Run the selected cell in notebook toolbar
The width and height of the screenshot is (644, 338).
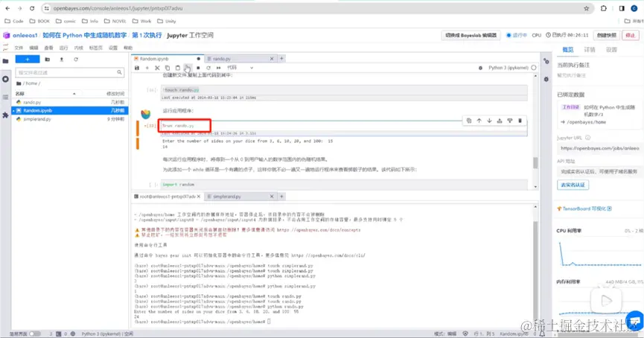pos(188,68)
